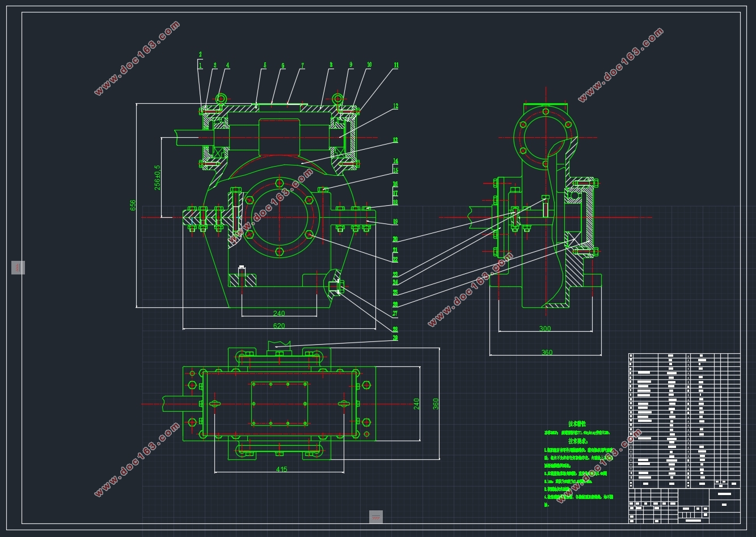Pick part balloon number 19
756x537 pixels.
[395, 222]
